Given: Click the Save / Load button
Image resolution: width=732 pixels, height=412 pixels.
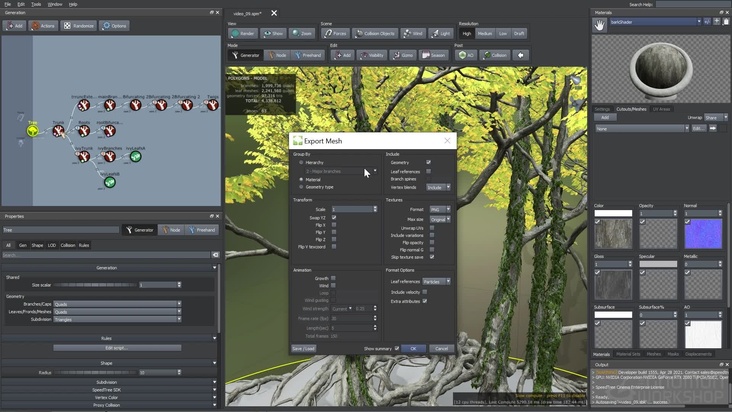Looking at the screenshot, I should tap(303, 349).
